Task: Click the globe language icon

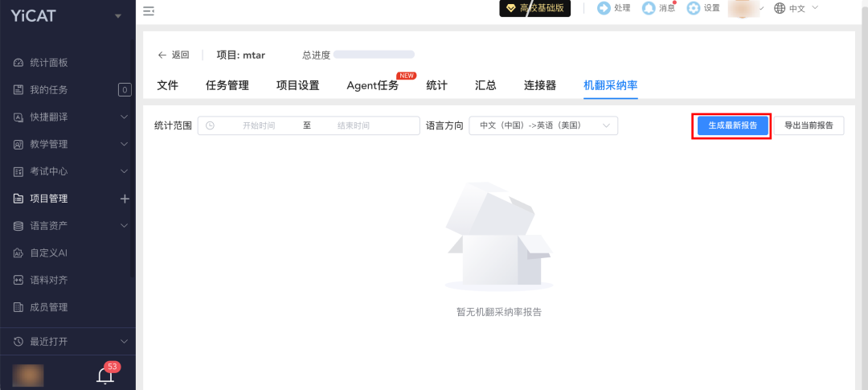Action: (780, 8)
